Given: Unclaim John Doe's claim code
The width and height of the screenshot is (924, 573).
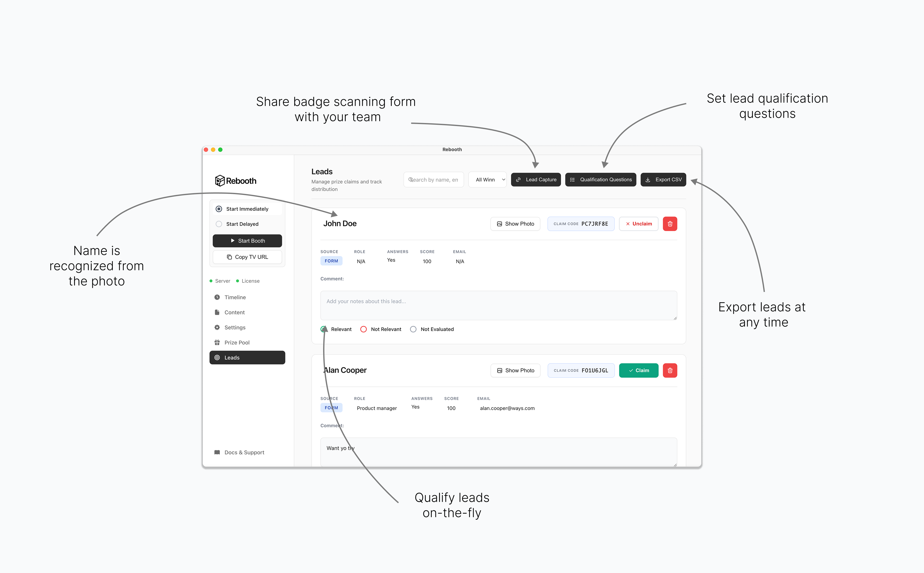Looking at the screenshot, I should [638, 224].
